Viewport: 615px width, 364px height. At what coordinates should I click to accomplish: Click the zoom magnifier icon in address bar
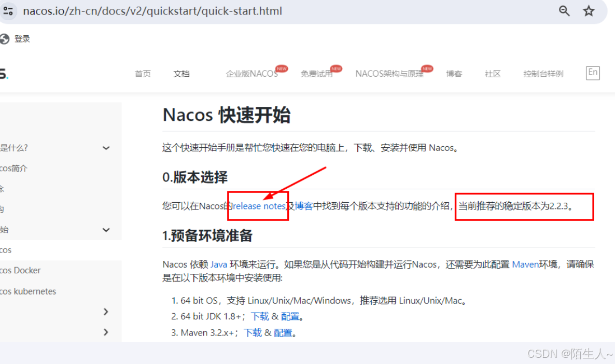pyautogui.click(x=564, y=11)
